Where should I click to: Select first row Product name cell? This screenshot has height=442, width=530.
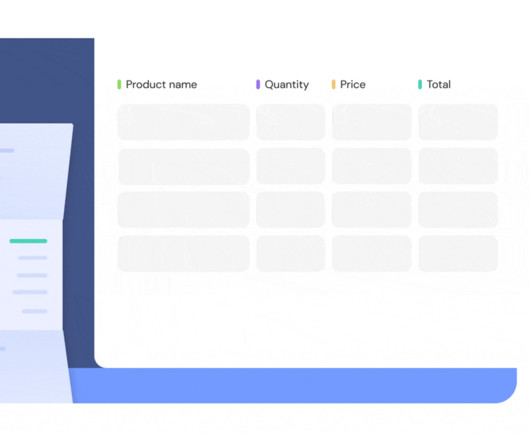click(x=184, y=122)
